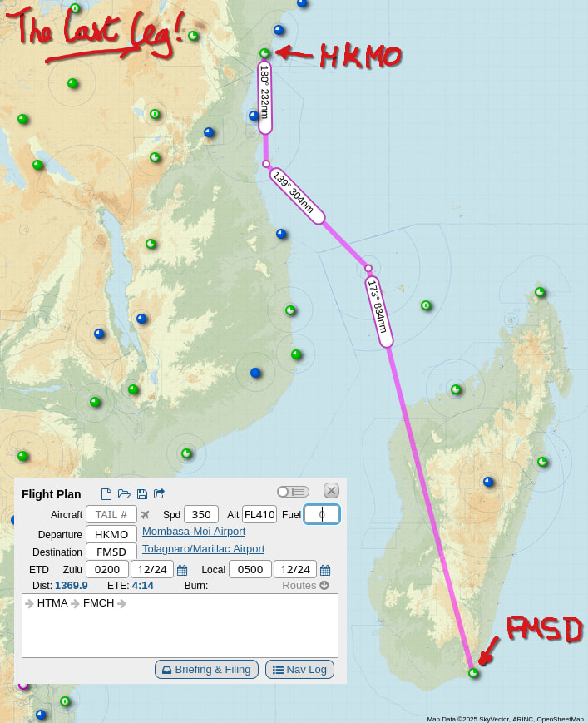
Task: Click the aircraft airplane icon
Action: click(x=145, y=515)
